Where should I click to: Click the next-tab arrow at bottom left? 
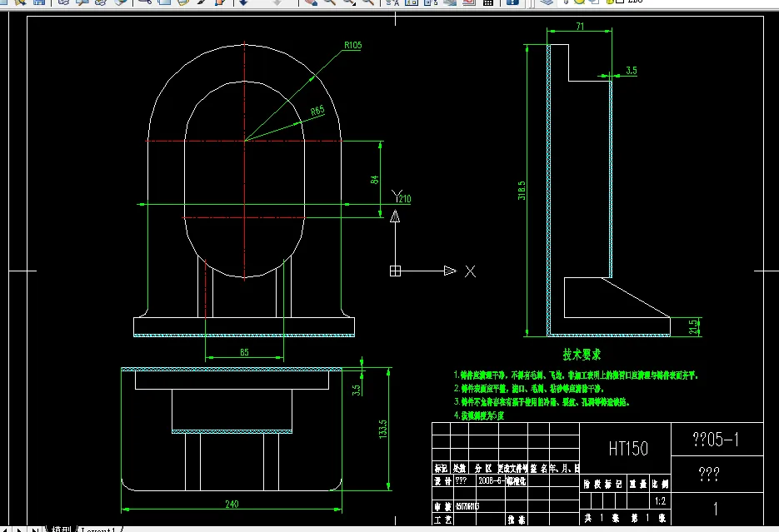click(19, 529)
